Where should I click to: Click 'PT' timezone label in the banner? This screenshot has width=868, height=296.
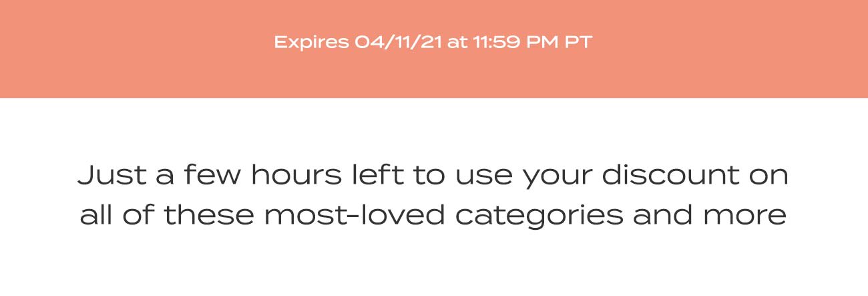click(x=579, y=42)
